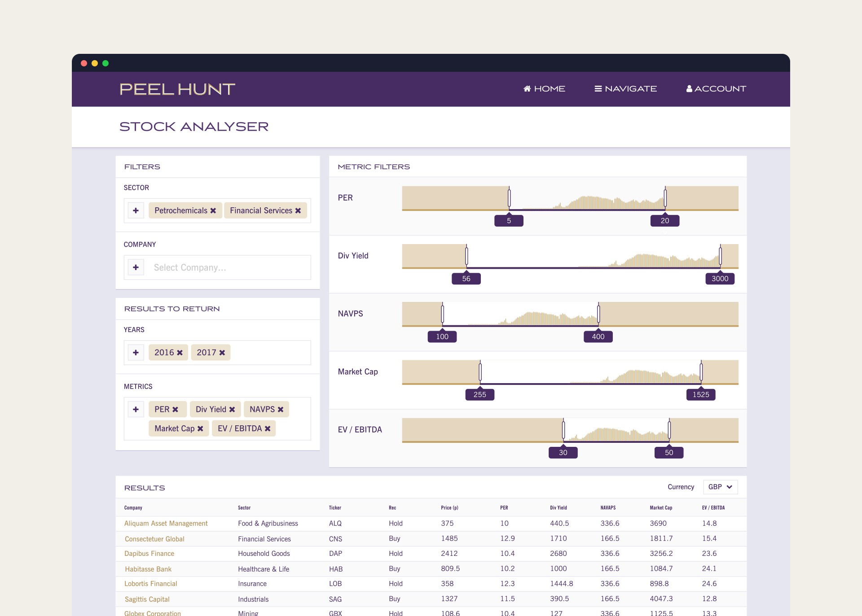Remove the Market Cap metric tag
The height and width of the screenshot is (616, 862).
pyautogui.click(x=200, y=429)
